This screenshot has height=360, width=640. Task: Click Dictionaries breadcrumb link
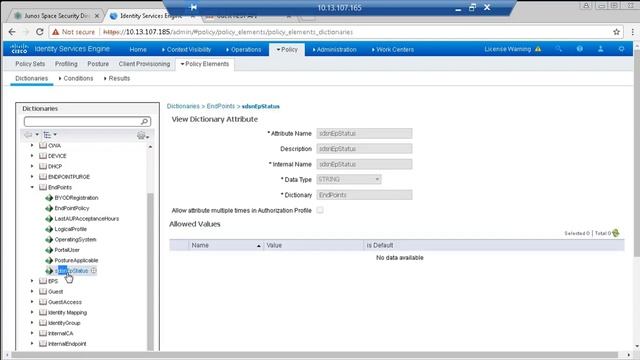coord(183,106)
